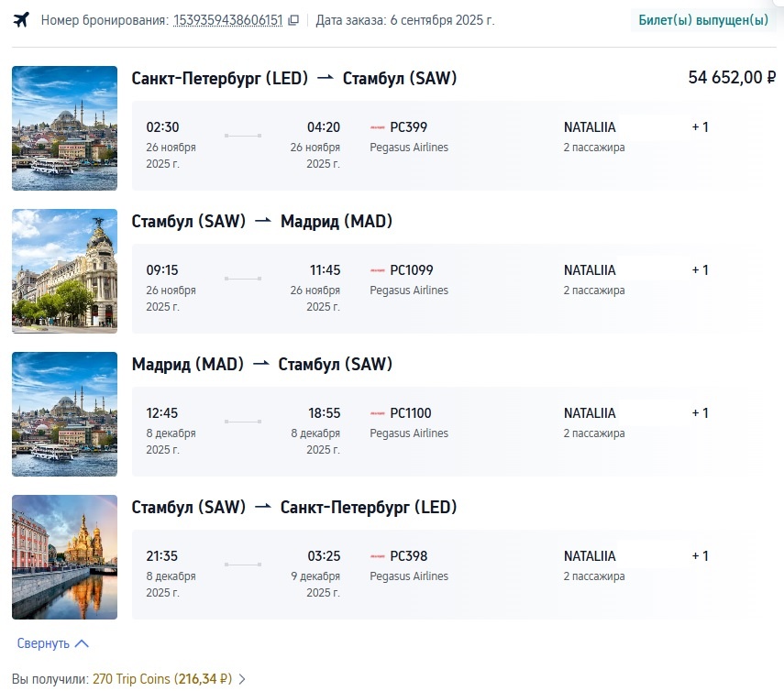Click Pegasus logo next to PC1100
This screenshot has height=691, width=784.
point(378,413)
